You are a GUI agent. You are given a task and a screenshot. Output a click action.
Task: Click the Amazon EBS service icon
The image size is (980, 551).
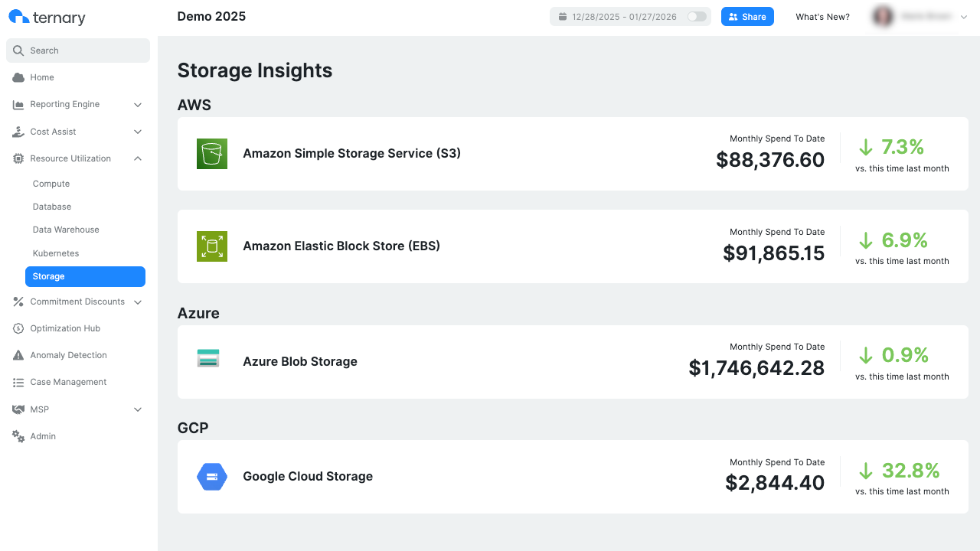coord(212,246)
